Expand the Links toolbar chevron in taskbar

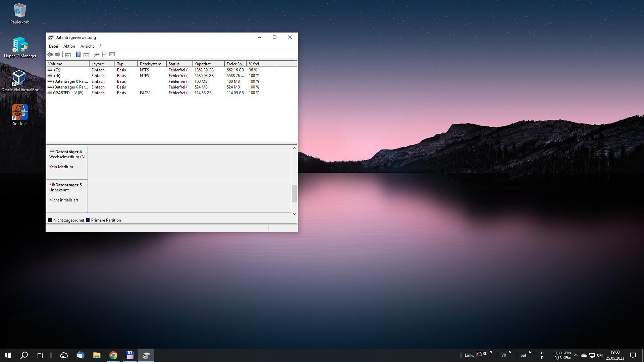coord(491,352)
